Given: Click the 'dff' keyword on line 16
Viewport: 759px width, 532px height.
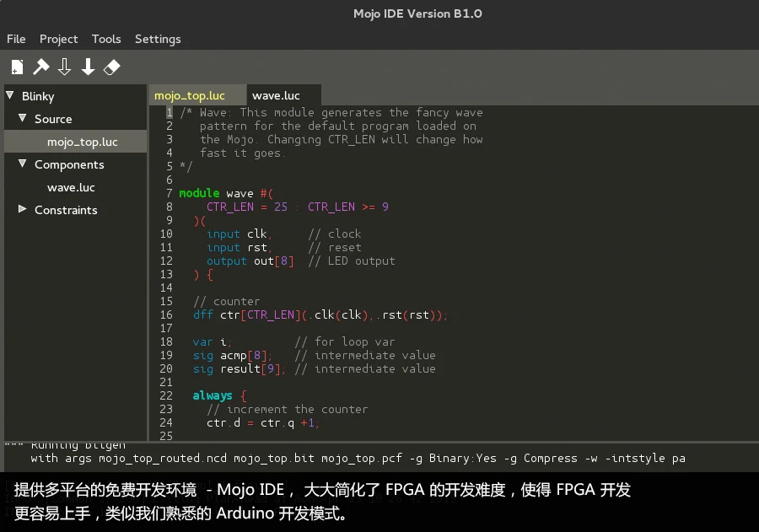Looking at the screenshot, I should 202,314.
